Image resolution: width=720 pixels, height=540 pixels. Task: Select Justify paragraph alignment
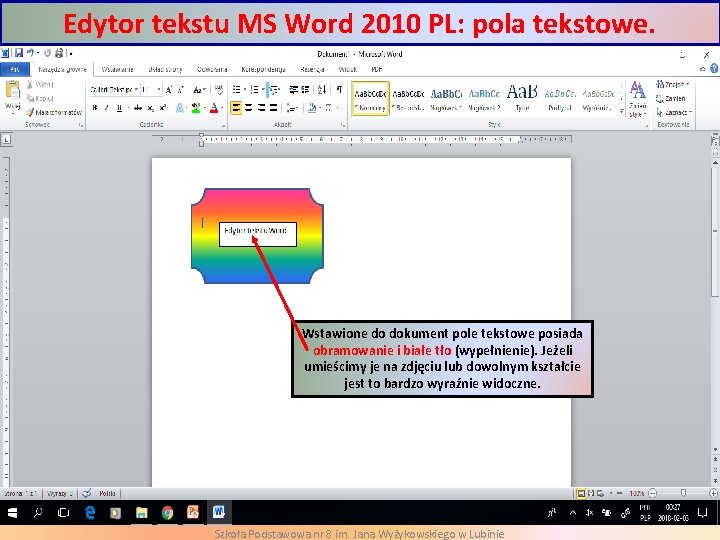click(274, 108)
